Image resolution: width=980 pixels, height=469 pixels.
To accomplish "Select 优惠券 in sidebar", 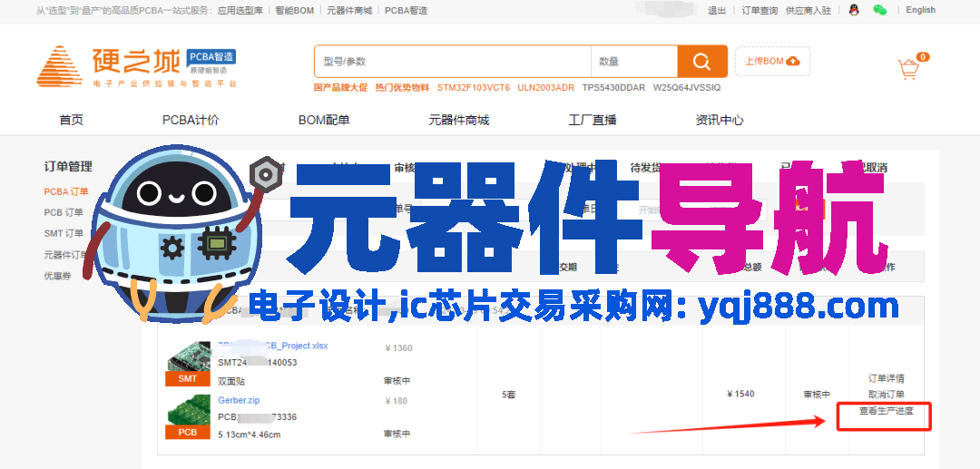I will click(57, 276).
